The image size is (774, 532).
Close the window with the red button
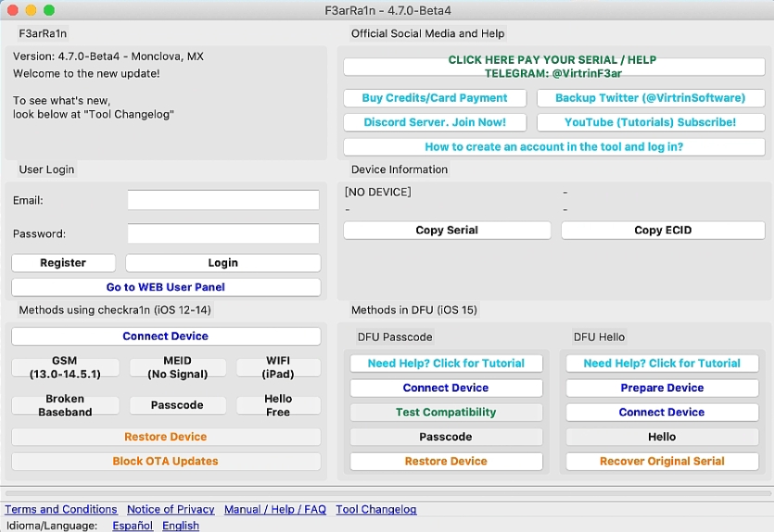coord(13,10)
